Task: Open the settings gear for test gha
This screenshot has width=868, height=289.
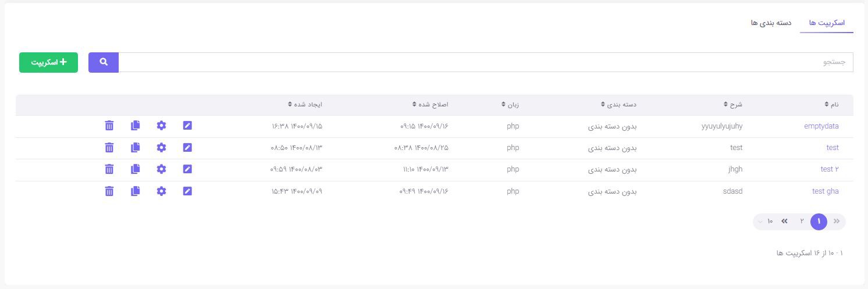Action: point(161,191)
